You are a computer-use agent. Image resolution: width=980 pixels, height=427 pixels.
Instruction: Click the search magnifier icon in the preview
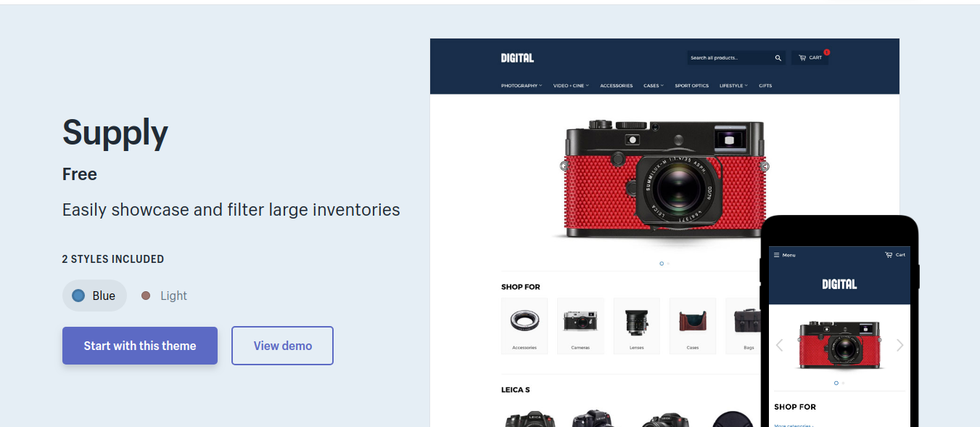pyautogui.click(x=778, y=58)
